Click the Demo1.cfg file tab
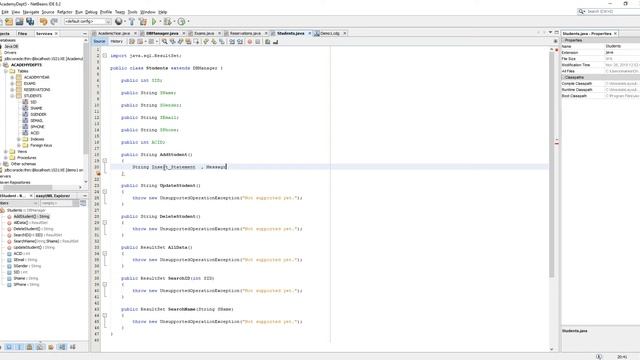 pyautogui.click(x=329, y=33)
